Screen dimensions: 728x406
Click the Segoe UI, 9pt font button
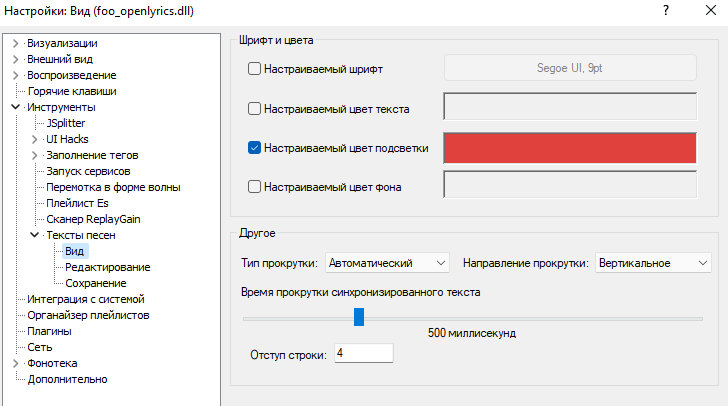570,68
